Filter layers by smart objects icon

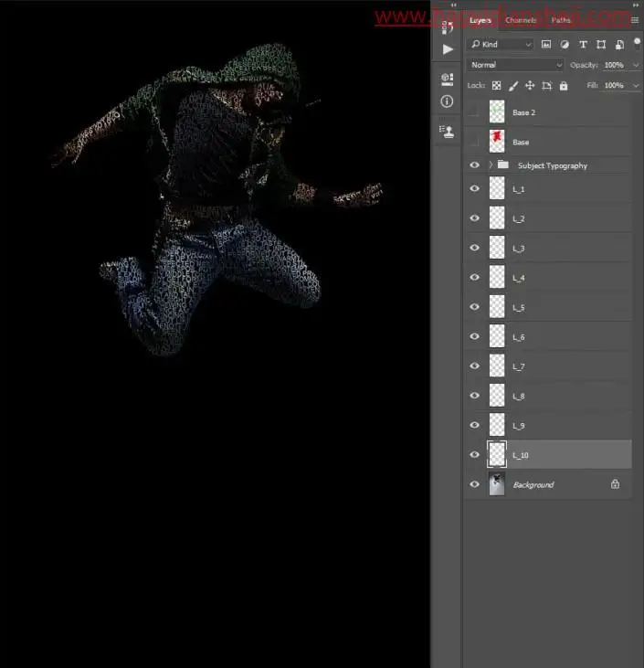point(619,44)
